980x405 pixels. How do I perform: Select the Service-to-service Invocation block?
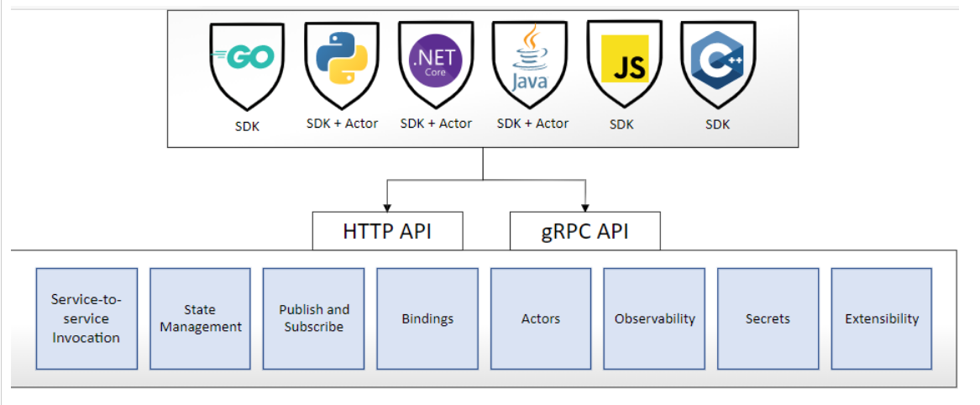click(86, 318)
